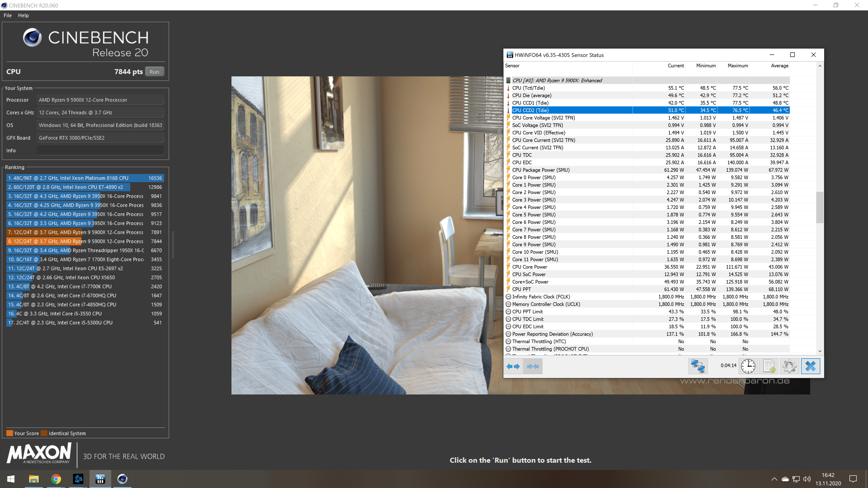Open network settings tray icon

pos(796,479)
